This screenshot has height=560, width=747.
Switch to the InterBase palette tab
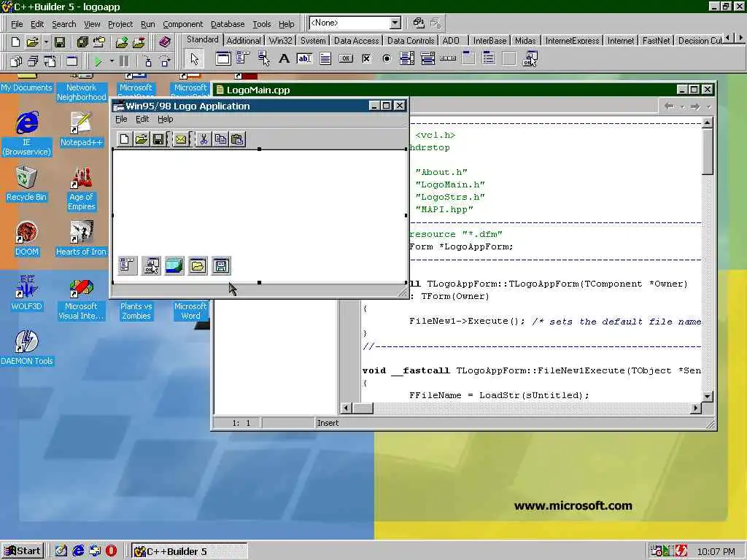point(489,41)
